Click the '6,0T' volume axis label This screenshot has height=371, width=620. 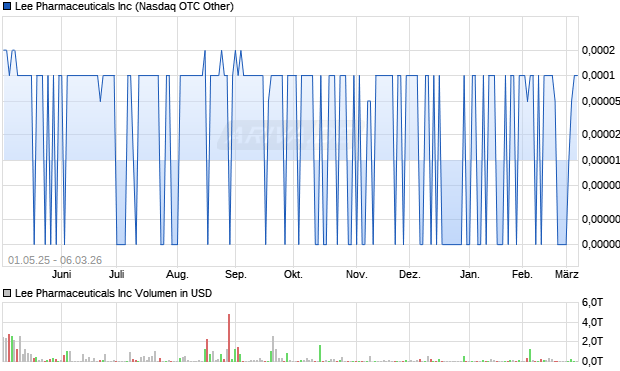592,303
